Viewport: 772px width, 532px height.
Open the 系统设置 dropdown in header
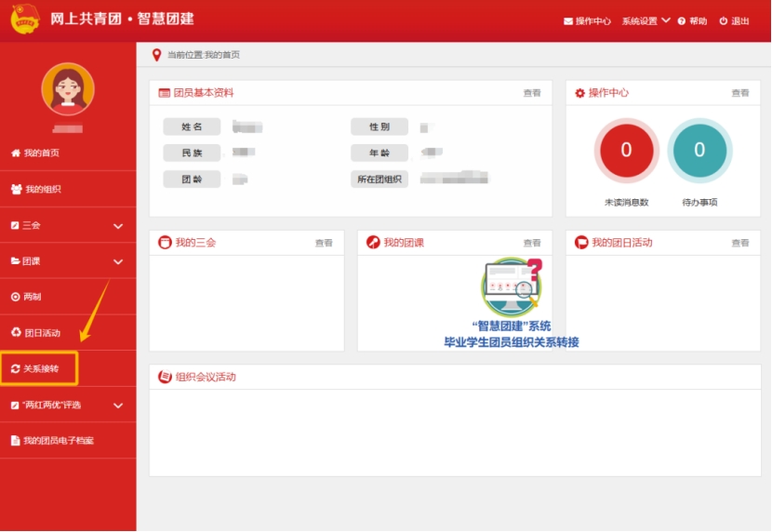pos(646,21)
